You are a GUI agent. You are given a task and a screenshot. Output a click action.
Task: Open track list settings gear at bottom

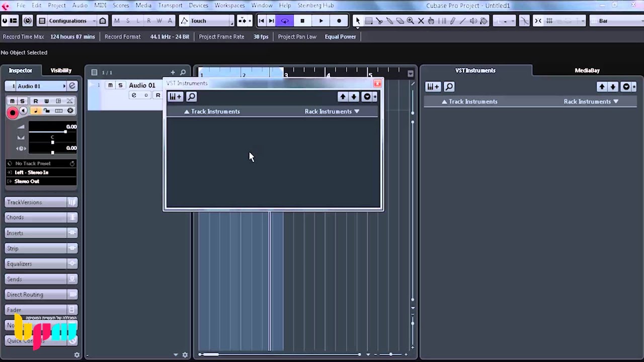[x=185, y=354]
